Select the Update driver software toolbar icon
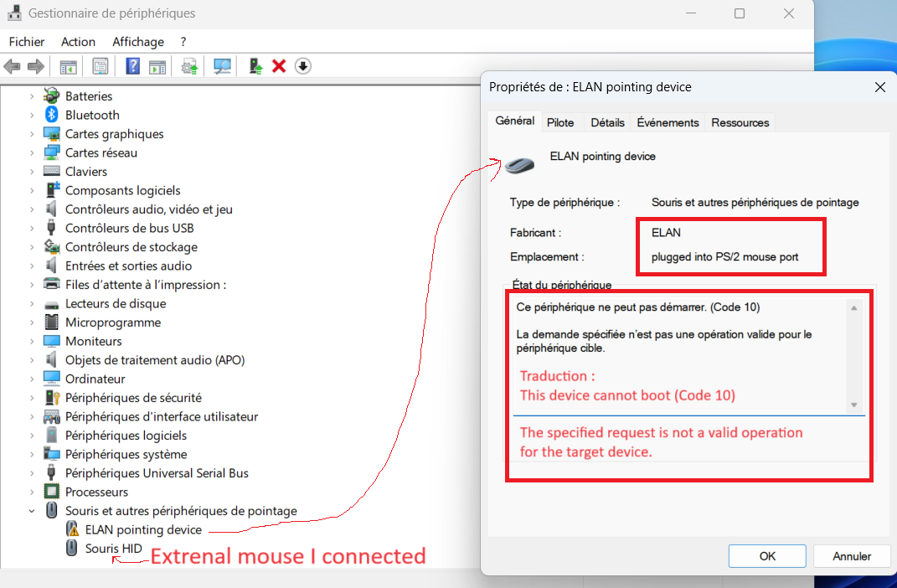The height and width of the screenshot is (588, 897). coord(188,66)
